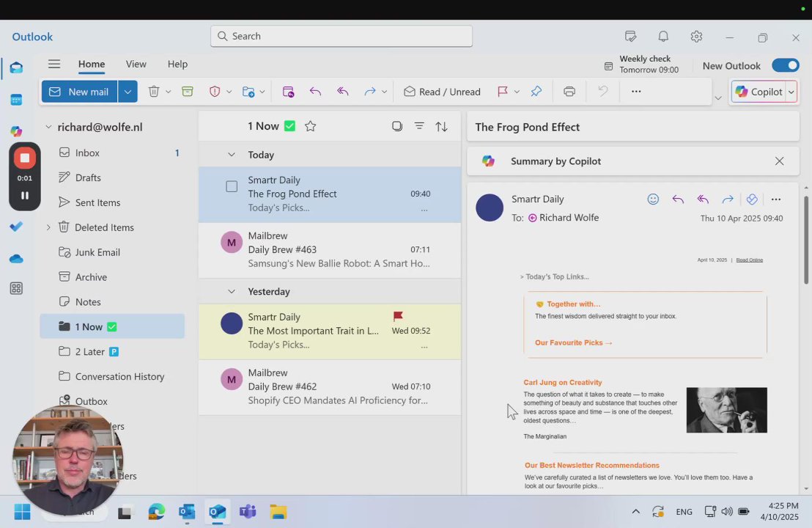Open the Our Favourite Picks link
812x528 pixels.
[573, 343]
